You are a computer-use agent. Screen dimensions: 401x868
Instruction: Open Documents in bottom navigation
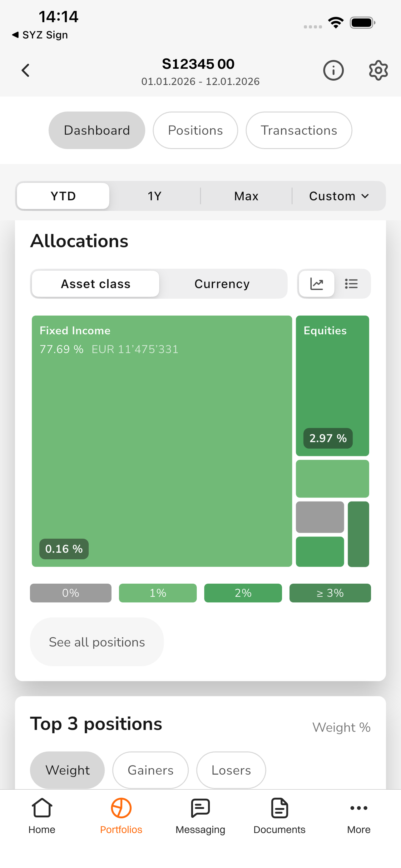click(x=280, y=816)
